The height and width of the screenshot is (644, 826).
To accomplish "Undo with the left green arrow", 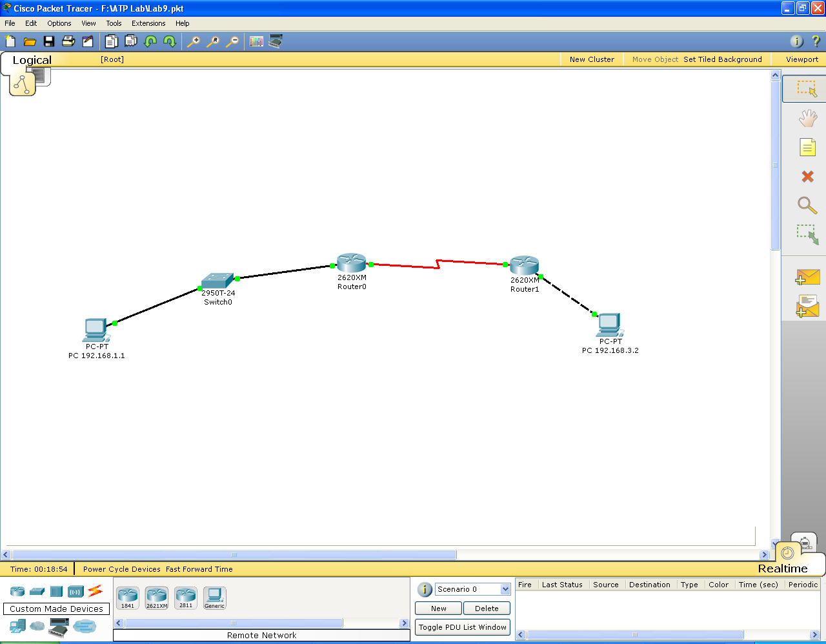I will [150, 41].
